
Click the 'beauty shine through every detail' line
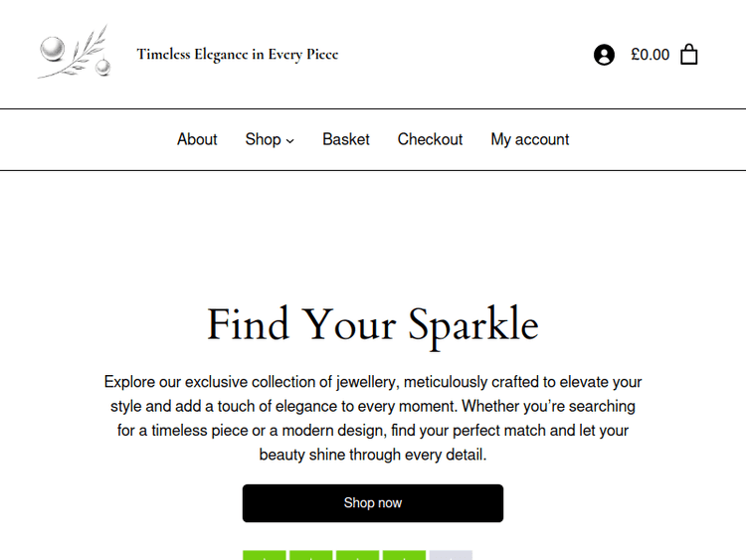tap(373, 455)
